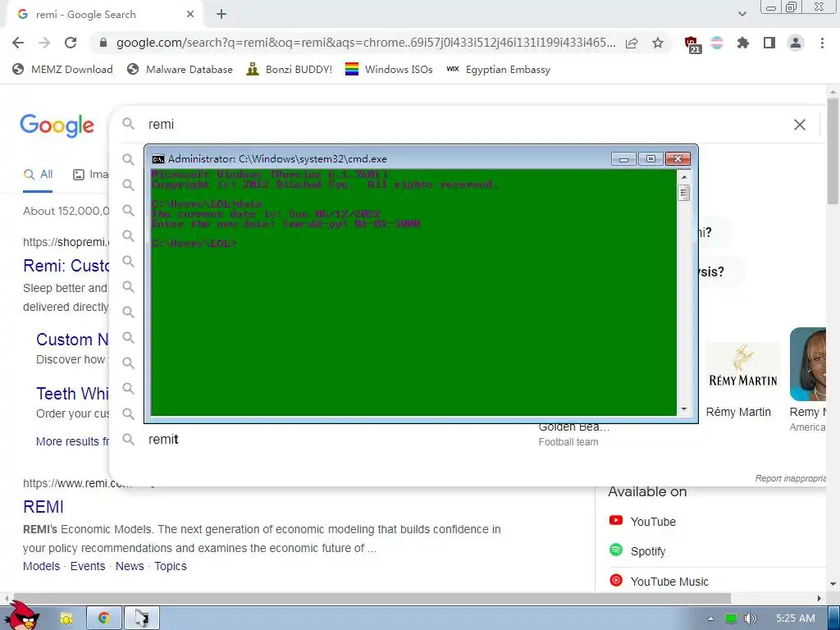Image resolution: width=840 pixels, height=630 pixels.
Task: Show hidden system tray icons
Action: [x=710, y=619]
